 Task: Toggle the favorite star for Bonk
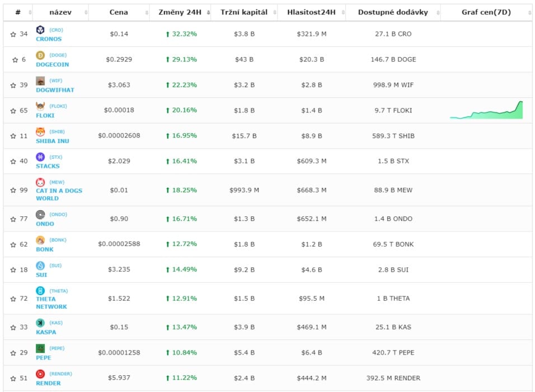(13, 244)
